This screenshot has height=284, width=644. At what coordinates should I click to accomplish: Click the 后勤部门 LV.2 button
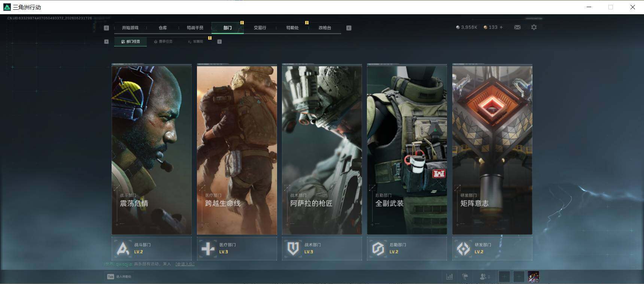click(407, 248)
